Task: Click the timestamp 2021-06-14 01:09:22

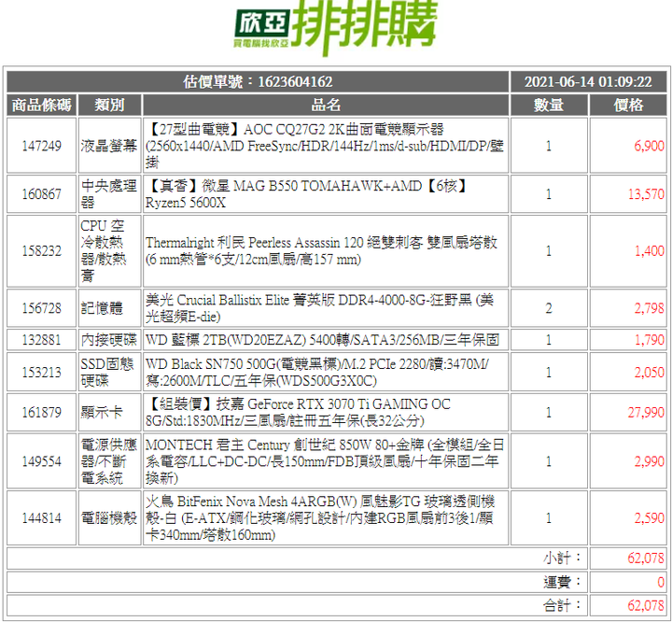Action: point(588,81)
